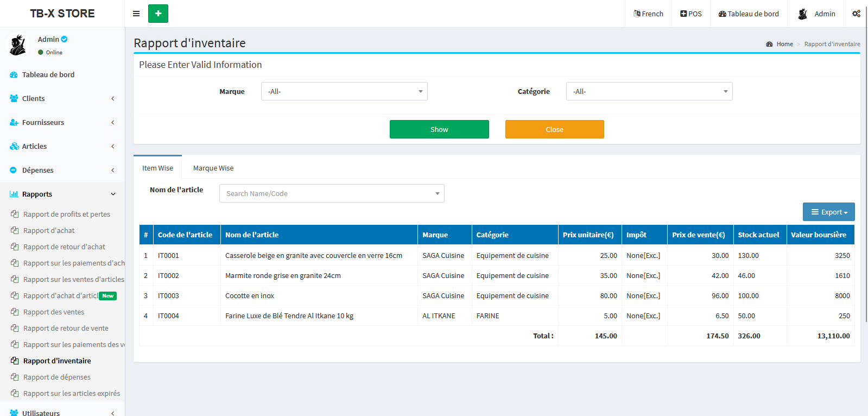Click the Admin avatar in top bar
The height and width of the screenshot is (416, 868).
coord(803,14)
